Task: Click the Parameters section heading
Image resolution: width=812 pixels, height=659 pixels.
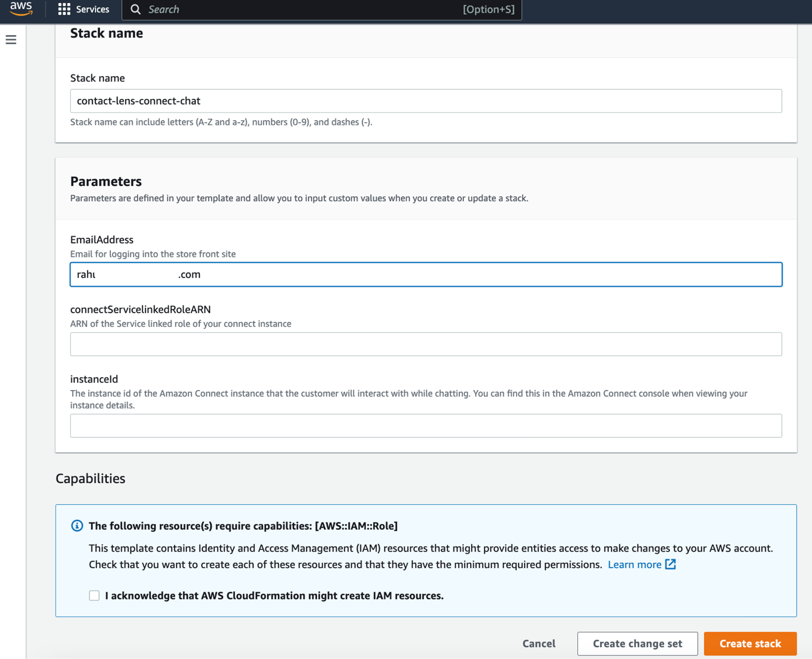Action: point(106,181)
